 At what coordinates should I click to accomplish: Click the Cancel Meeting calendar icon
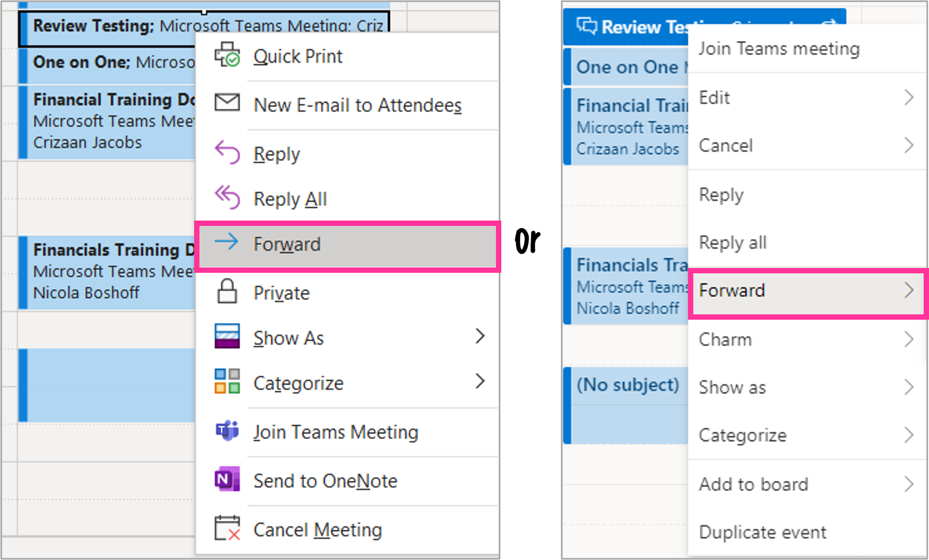227,528
